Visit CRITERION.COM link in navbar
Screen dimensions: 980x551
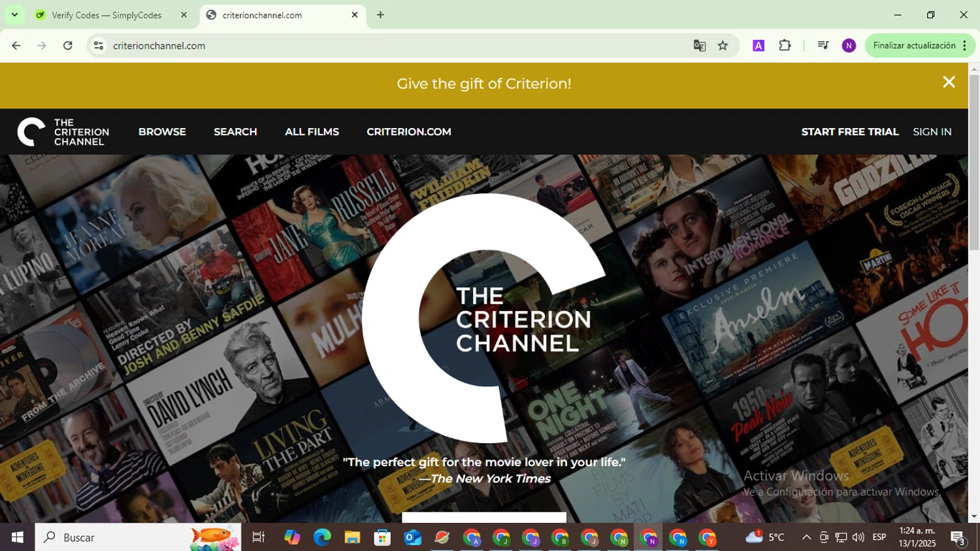409,132
